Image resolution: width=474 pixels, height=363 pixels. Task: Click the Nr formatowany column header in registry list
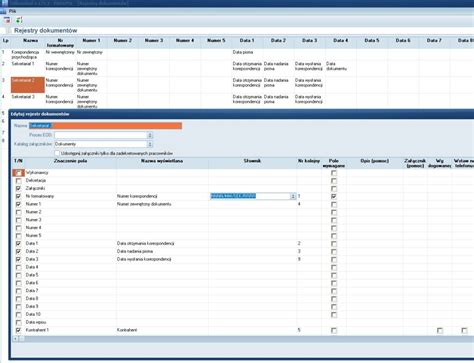60,43
